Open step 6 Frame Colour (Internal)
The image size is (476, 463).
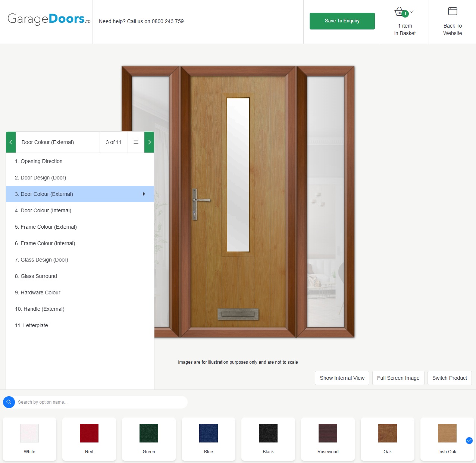coord(80,243)
